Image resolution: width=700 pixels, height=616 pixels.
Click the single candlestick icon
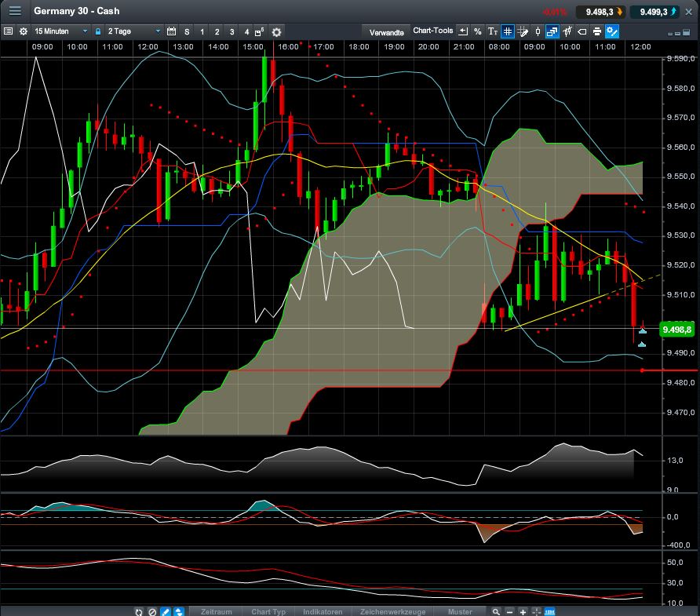click(538, 31)
